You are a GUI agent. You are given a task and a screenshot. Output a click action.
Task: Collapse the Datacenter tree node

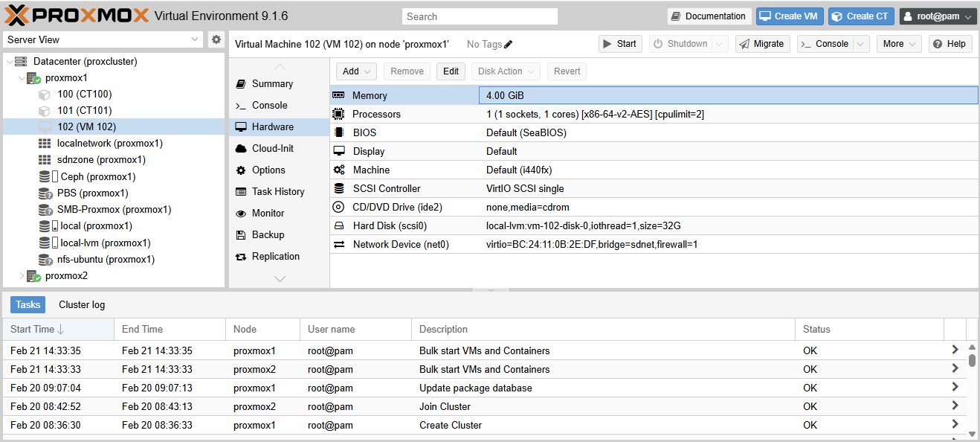[10, 62]
